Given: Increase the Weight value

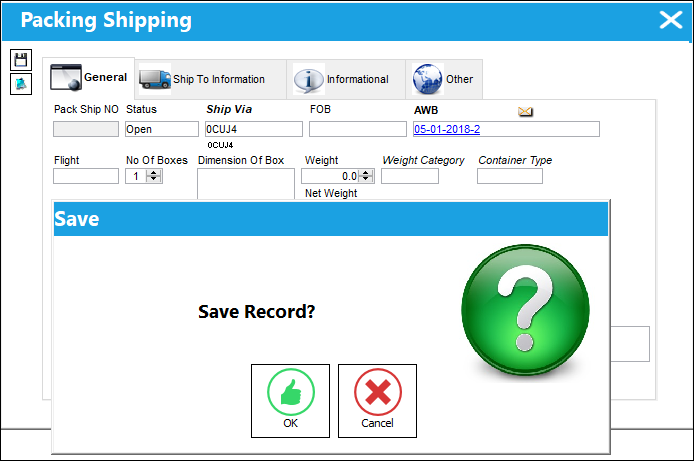Looking at the screenshot, I should (x=366, y=173).
